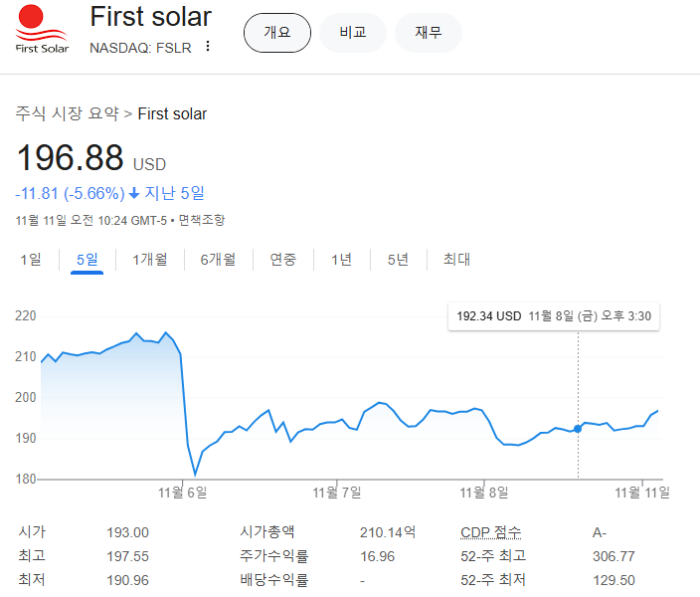700x597 pixels.
Task: Show the 최대 maximum range
Action: (x=456, y=259)
